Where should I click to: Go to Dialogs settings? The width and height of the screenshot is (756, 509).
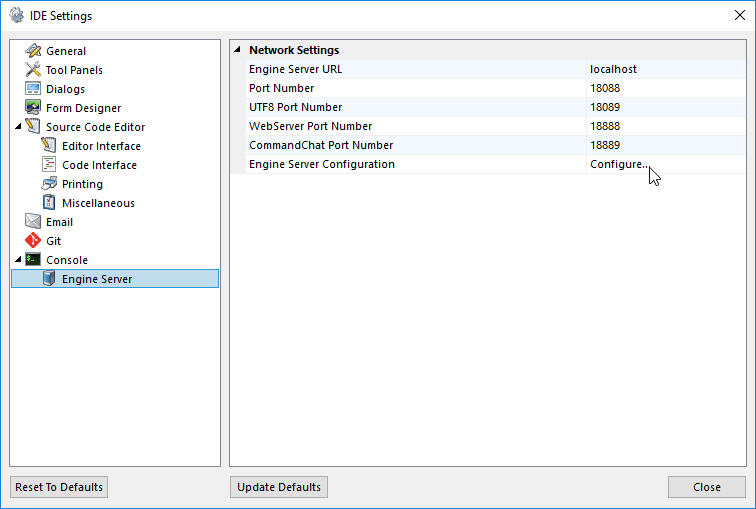pyautogui.click(x=66, y=89)
